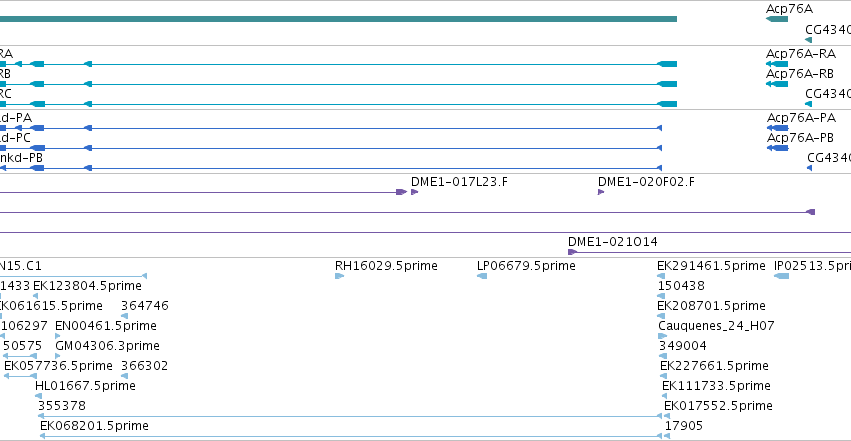Select the EK057736.5prime label
The width and height of the screenshot is (851, 441).
click(x=58, y=366)
